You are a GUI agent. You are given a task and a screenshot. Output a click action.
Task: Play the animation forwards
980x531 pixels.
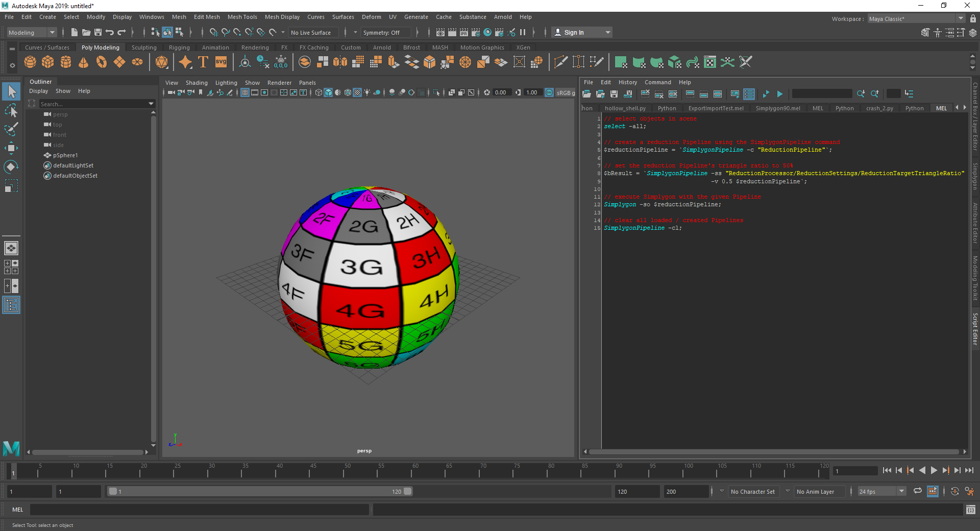(x=934, y=471)
